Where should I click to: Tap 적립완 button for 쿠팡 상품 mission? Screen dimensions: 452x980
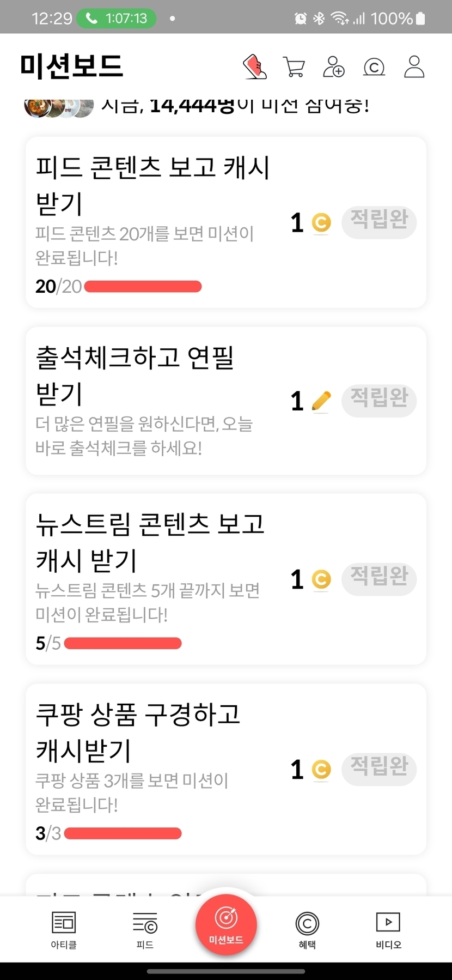(379, 769)
